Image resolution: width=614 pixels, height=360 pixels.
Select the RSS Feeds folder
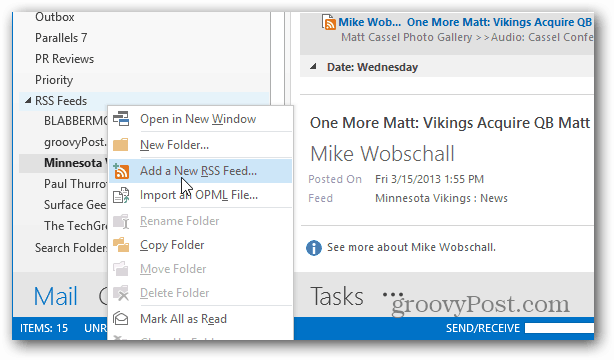click(61, 101)
